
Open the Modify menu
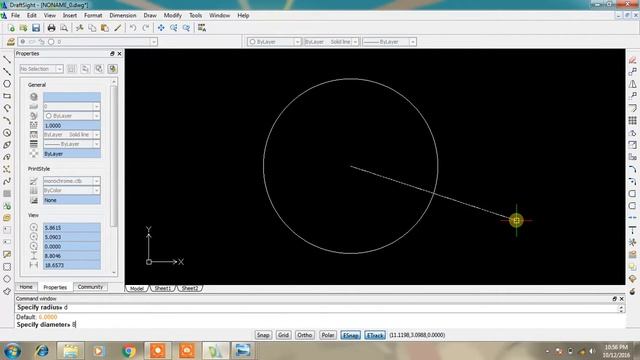tap(173, 16)
